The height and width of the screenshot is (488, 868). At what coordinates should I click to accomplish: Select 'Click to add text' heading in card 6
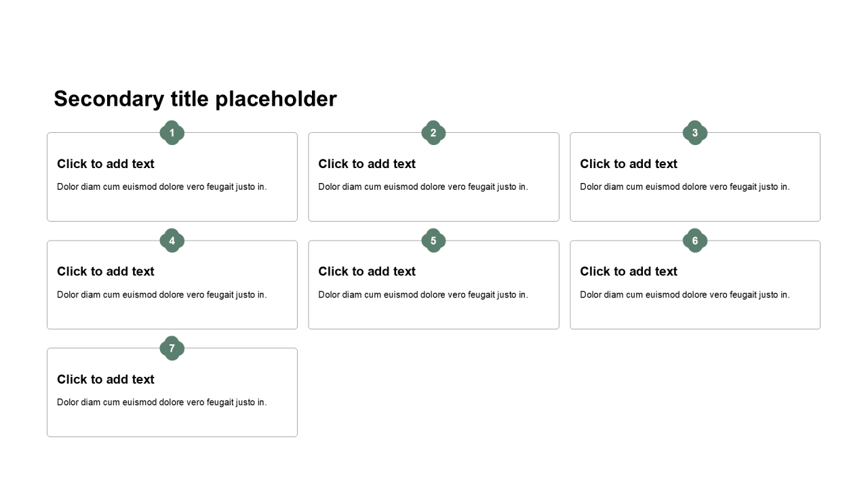[x=629, y=272]
